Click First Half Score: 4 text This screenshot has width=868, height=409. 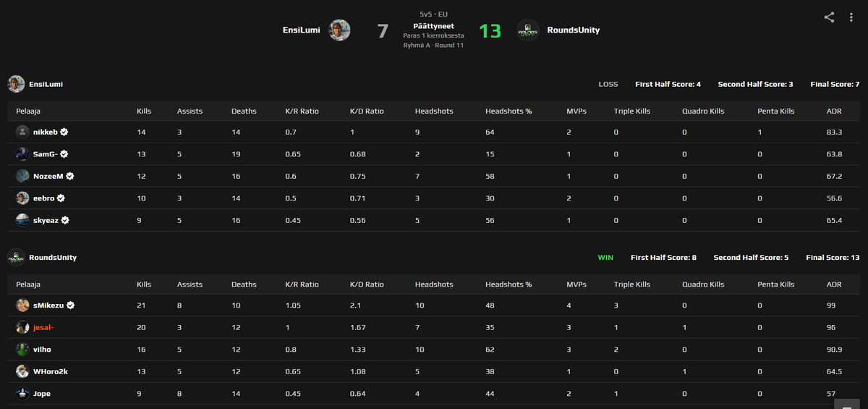[668, 84]
